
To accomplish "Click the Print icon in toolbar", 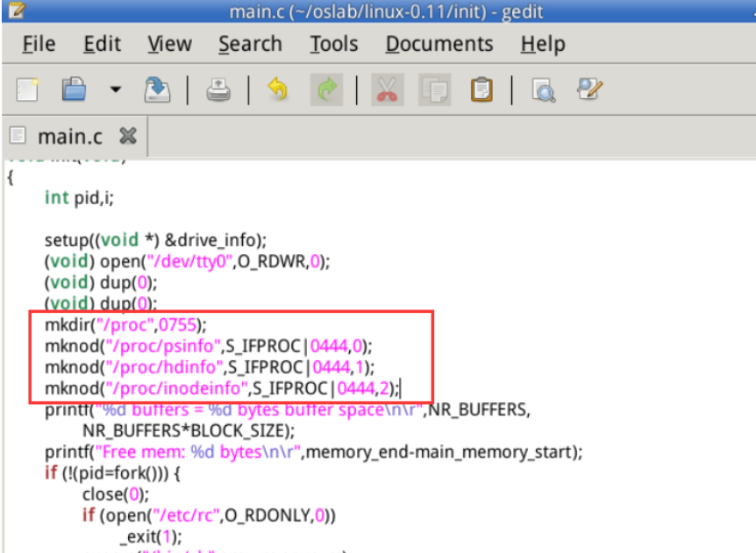I will pos(218,89).
